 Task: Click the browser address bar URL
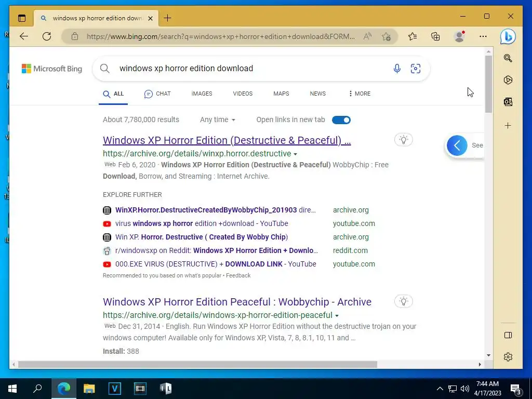(x=220, y=36)
